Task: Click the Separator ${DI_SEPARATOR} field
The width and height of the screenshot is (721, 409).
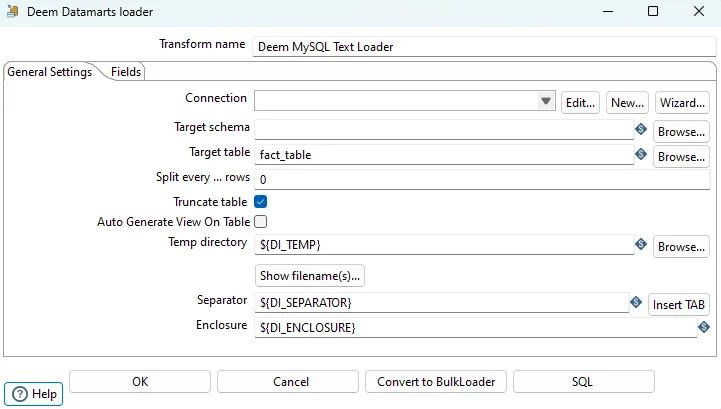Action: pos(442,302)
